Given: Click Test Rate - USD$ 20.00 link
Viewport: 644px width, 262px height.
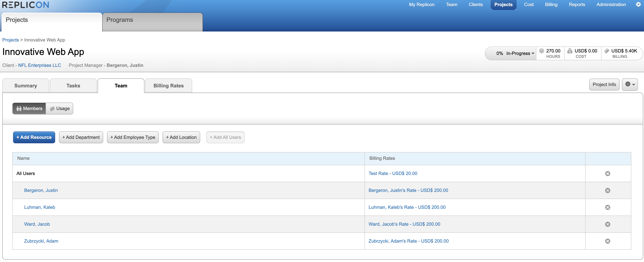Looking at the screenshot, I should click(x=393, y=173).
